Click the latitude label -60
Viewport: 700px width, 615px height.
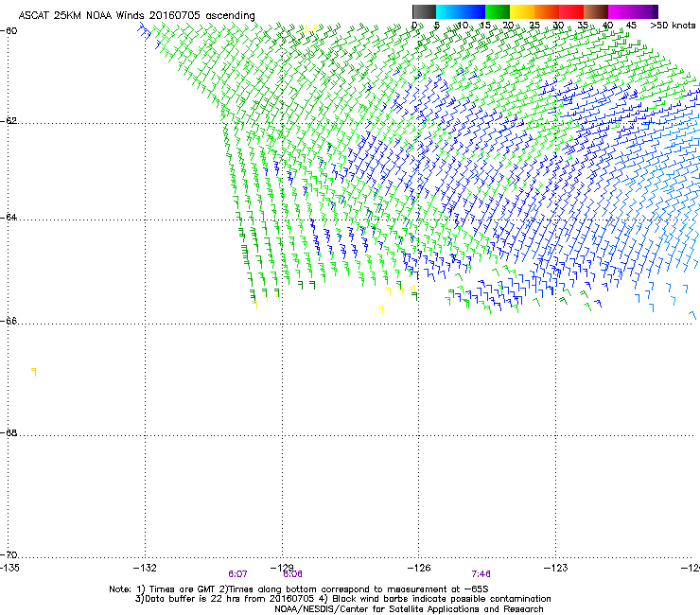[x=9, y=31]
